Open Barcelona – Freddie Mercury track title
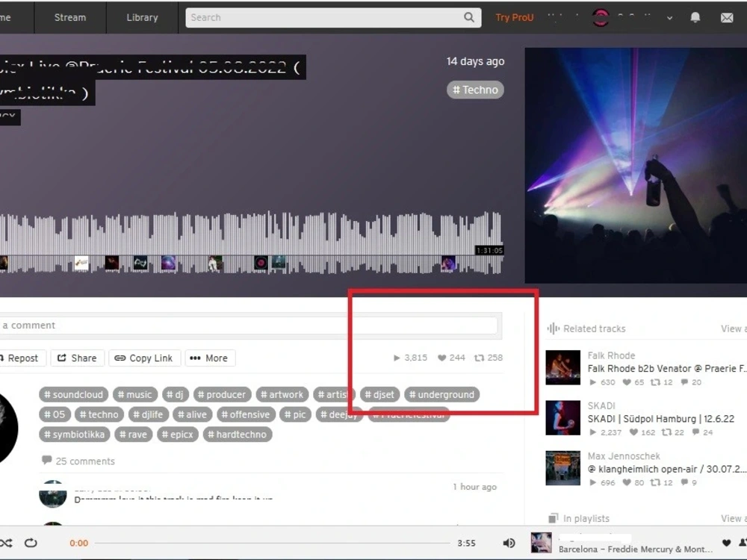 636,549
